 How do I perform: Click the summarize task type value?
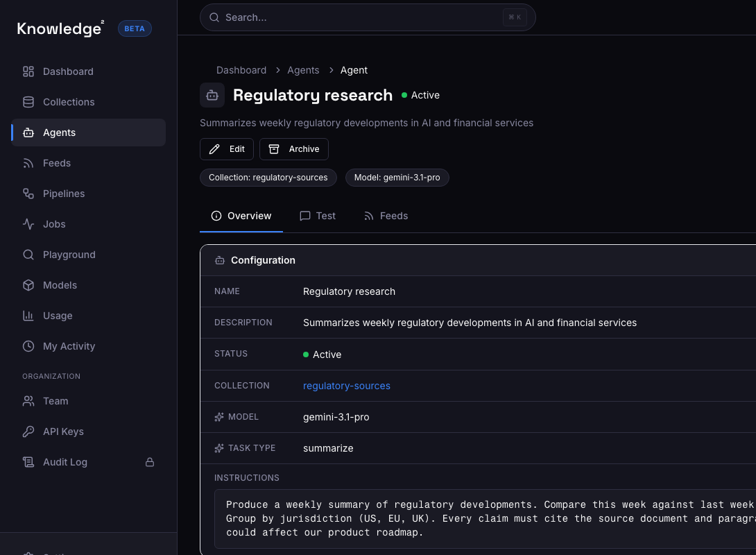pos(328,448)
